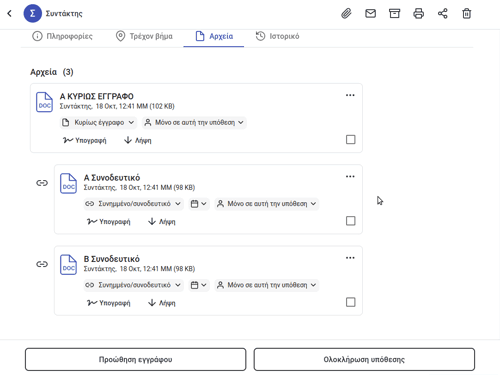This screenshot has width=500, height=376.
Task: Click the printer icon
Action: coord(418,13)
